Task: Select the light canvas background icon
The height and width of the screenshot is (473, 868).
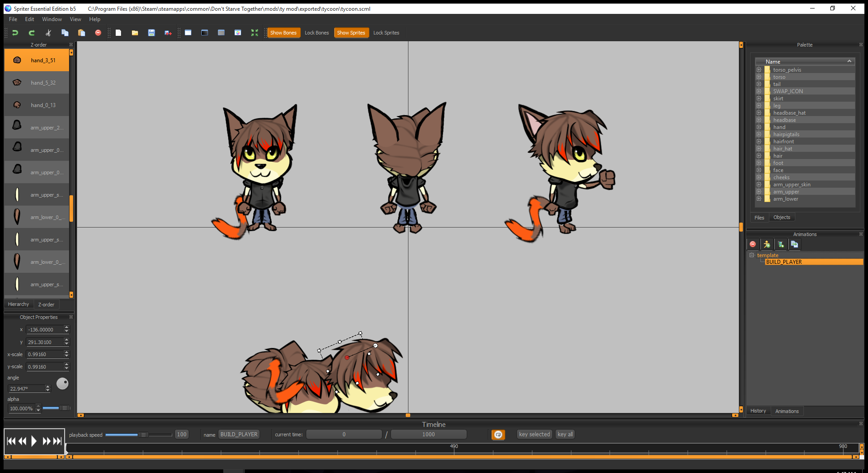Action: 188,33
